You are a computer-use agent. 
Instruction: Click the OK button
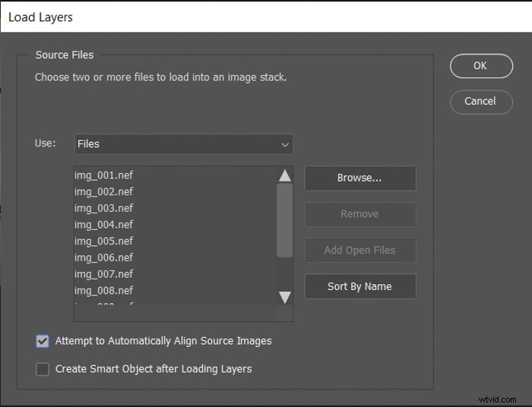coord(481,66)
